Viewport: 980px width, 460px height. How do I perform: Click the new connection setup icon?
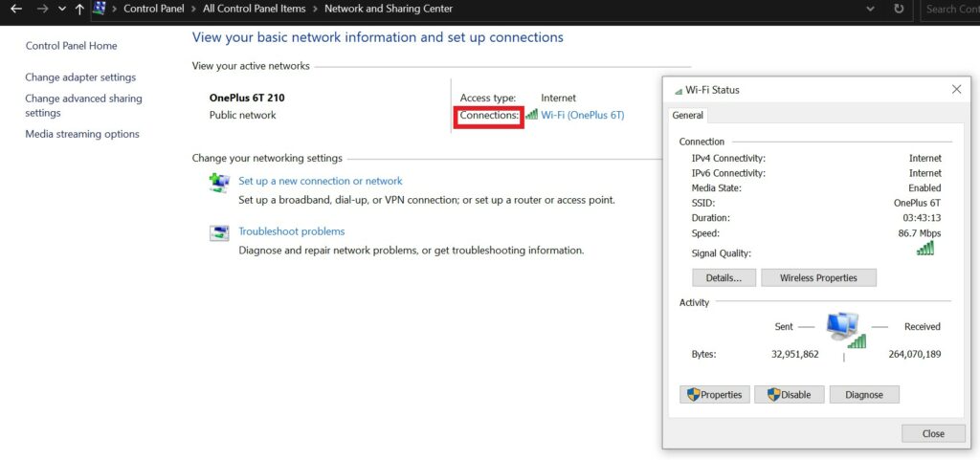[x=219, y=183]
